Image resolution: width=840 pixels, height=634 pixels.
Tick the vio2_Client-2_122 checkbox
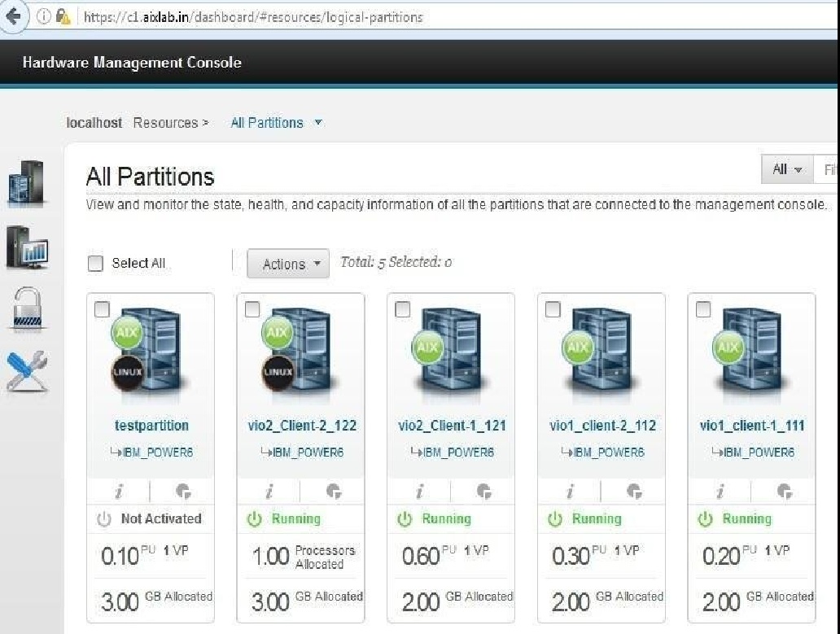(252, 309)
